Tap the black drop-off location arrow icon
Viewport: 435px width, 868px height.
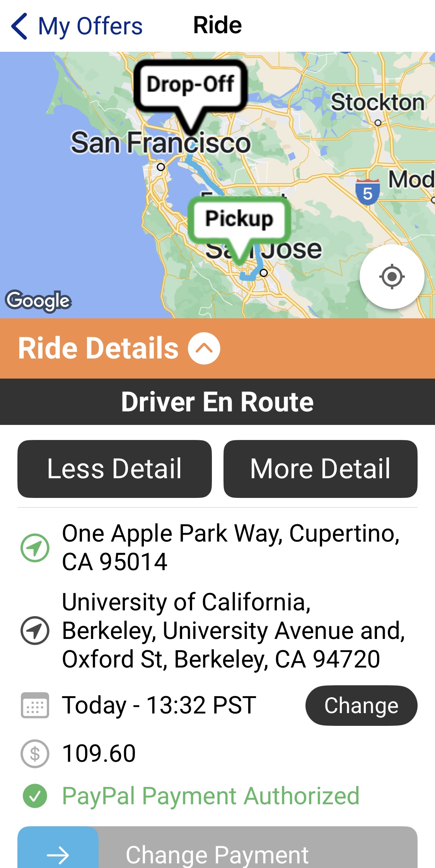coord(35,630)
